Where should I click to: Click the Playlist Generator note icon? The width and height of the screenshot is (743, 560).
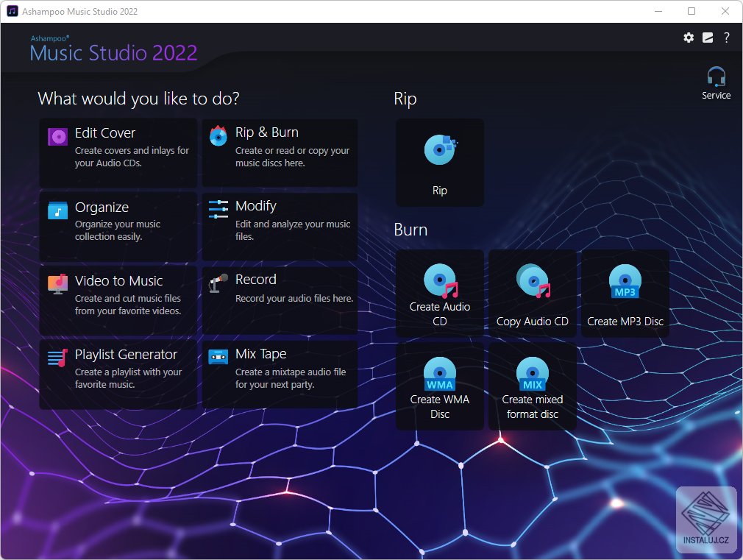(58, 358)
